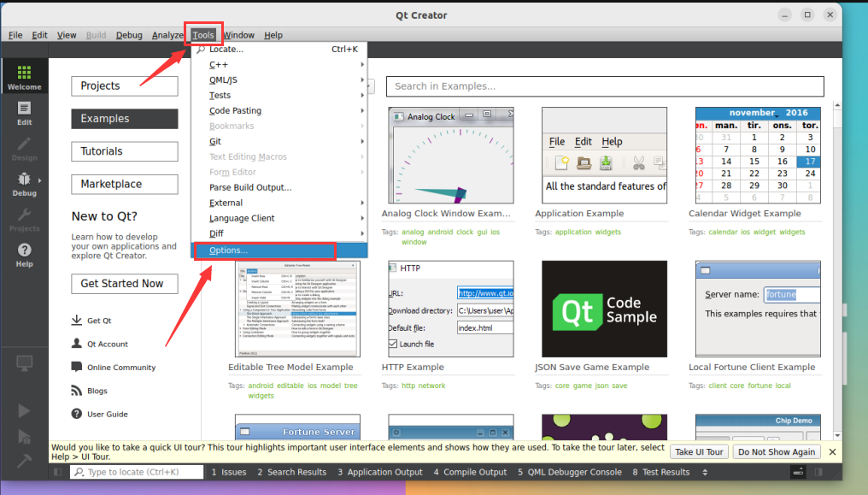868x495 pixels.
Task: Expand the Tests submenu
Action: (279, 95)
